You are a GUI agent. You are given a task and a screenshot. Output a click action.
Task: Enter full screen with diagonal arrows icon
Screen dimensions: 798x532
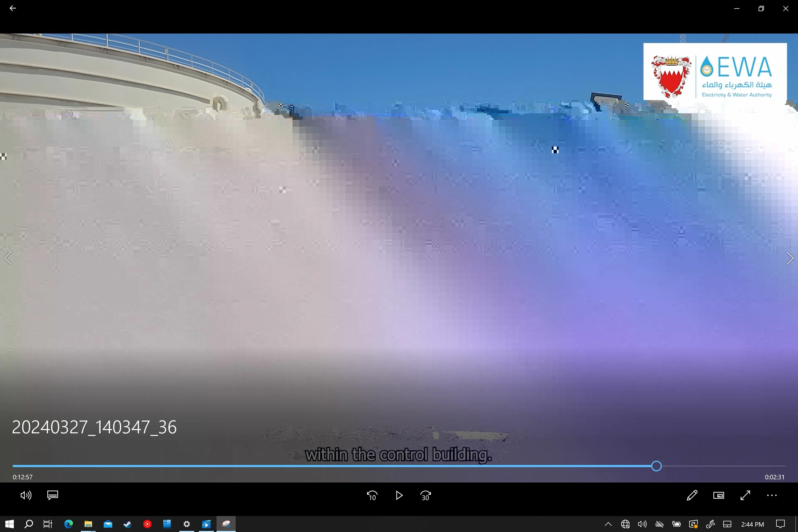pos(745,495)
